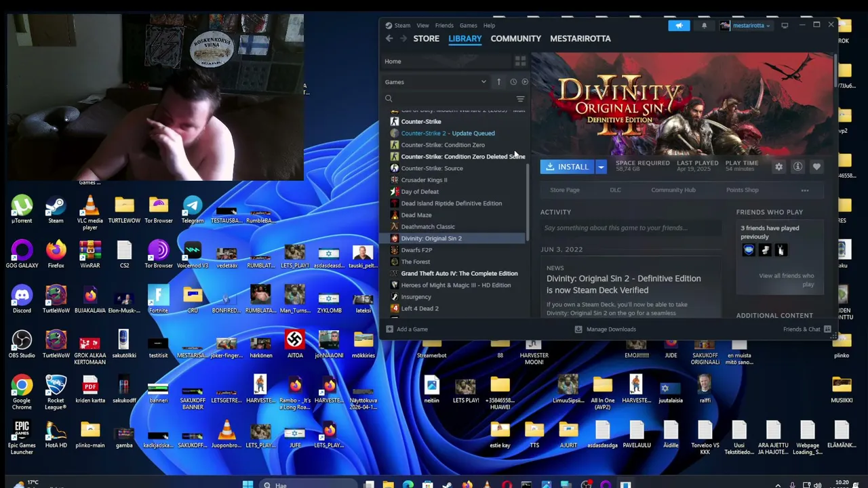
Task: Filter to ready-to-play games icon
Action: coord(525,82)
